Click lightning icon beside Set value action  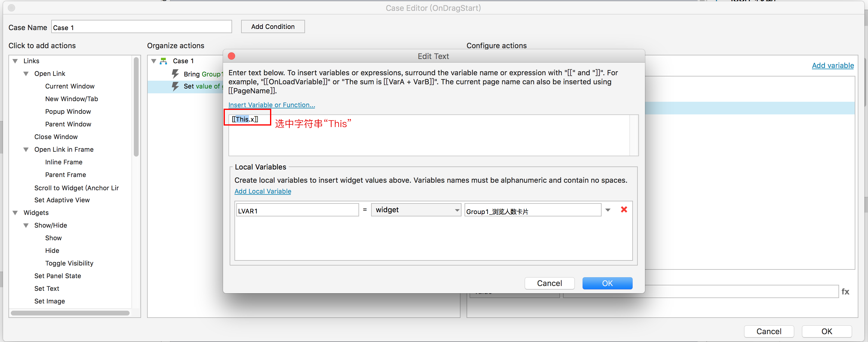click(x=175, y=86)
